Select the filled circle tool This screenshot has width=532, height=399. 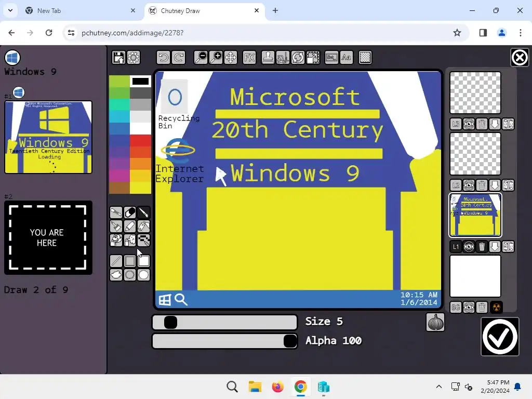143,275
